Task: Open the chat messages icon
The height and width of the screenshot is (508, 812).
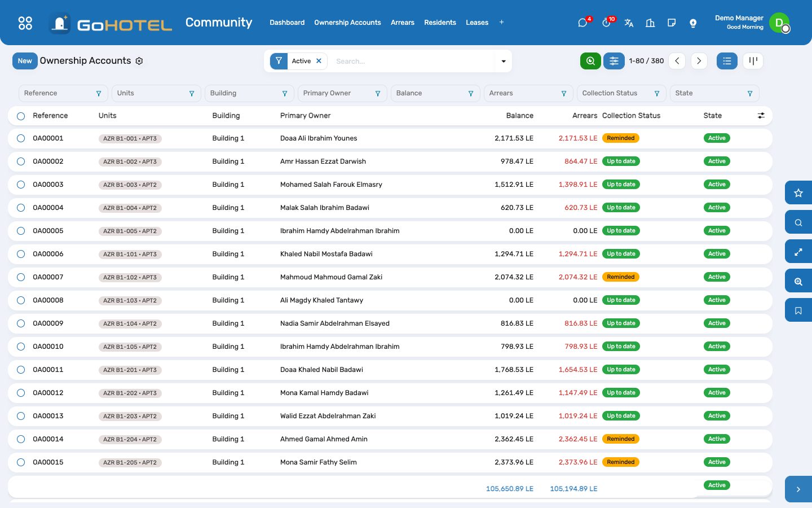Action: pos(582,23)
